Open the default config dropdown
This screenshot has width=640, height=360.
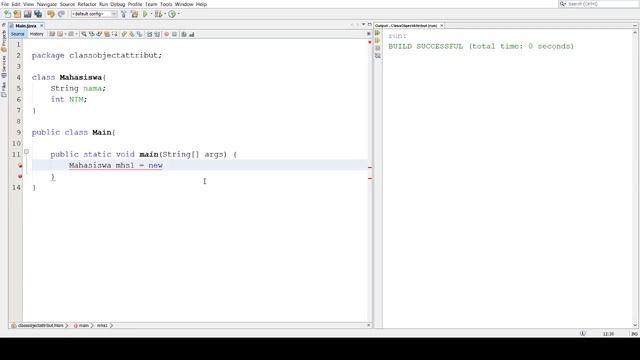94,14
